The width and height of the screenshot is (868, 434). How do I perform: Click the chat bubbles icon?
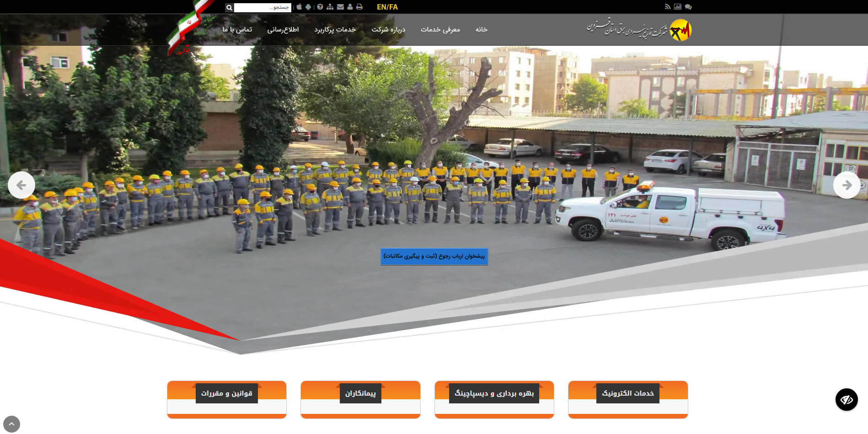pyautogui.click(x=688, y=7)
